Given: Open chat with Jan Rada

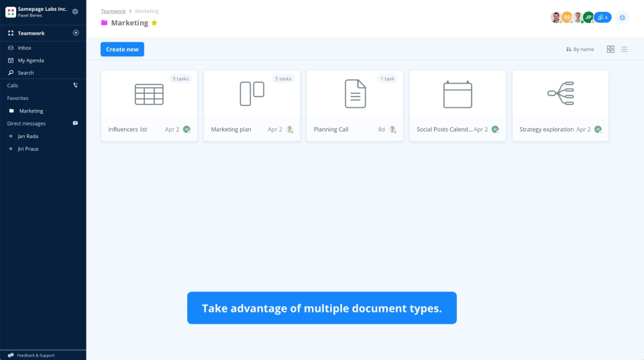Looking at the screenshot, I should pyautogui.click(x=28, y=136).
